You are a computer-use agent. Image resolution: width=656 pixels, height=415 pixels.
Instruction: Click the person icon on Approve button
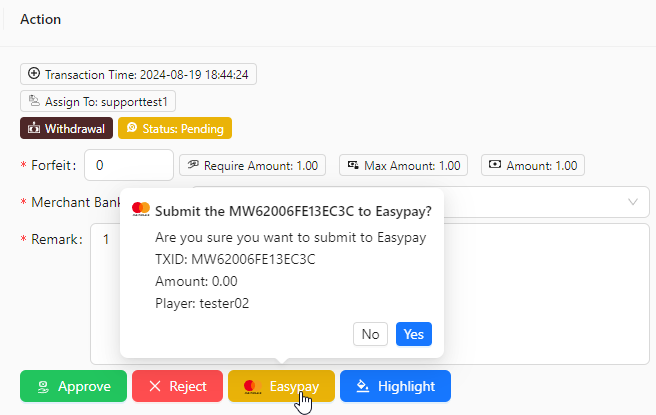[44, 387]
